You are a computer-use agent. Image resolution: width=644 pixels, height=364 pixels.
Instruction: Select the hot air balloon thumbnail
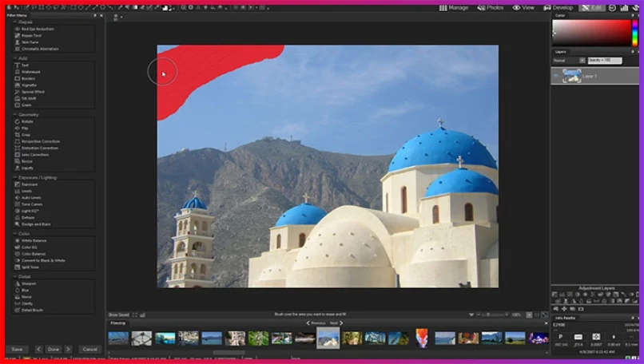[x=422, y=338]
